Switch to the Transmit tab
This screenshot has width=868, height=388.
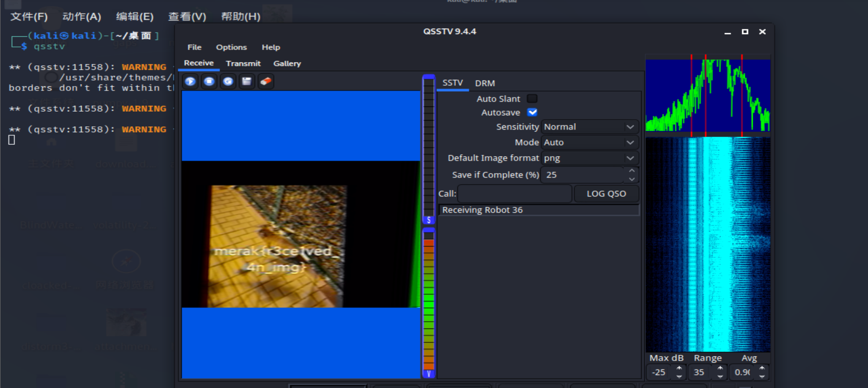pos(243,64)
